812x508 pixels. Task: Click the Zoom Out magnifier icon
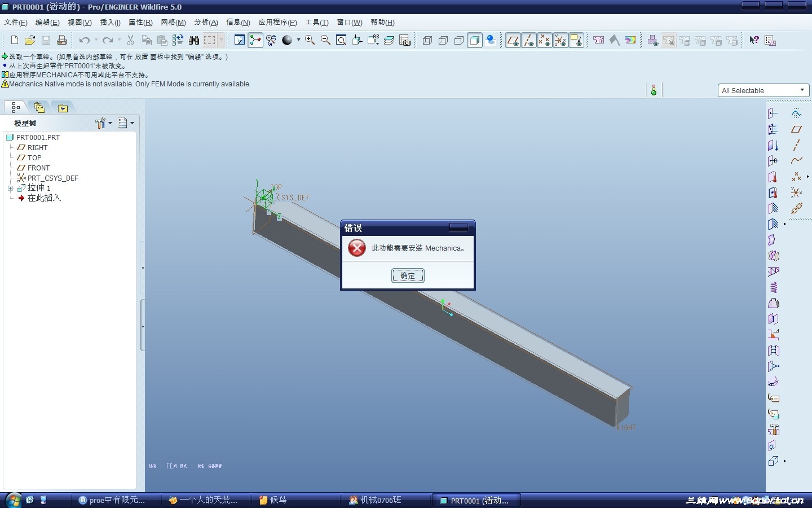coord(325,40)
